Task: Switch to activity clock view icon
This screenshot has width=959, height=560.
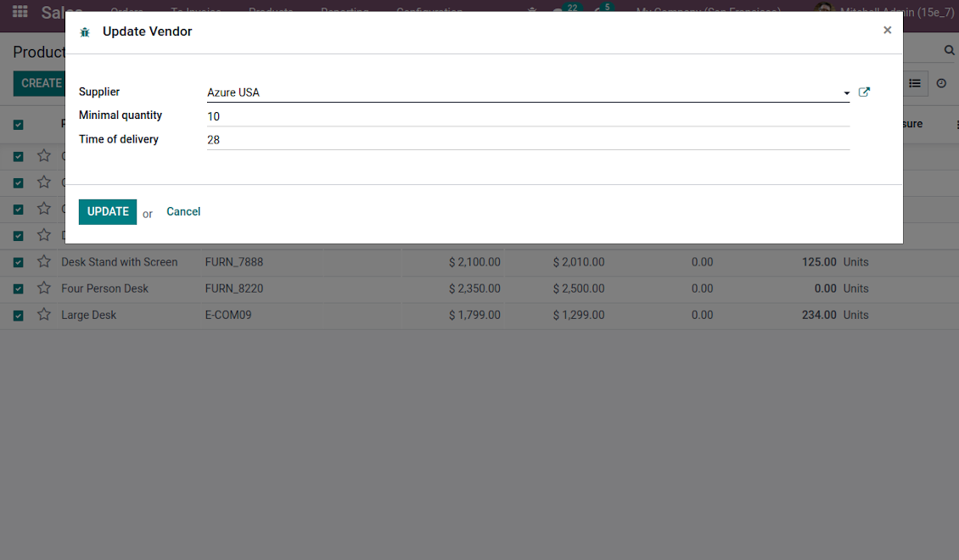Action: pyautogui.click(x=941, y=83)
